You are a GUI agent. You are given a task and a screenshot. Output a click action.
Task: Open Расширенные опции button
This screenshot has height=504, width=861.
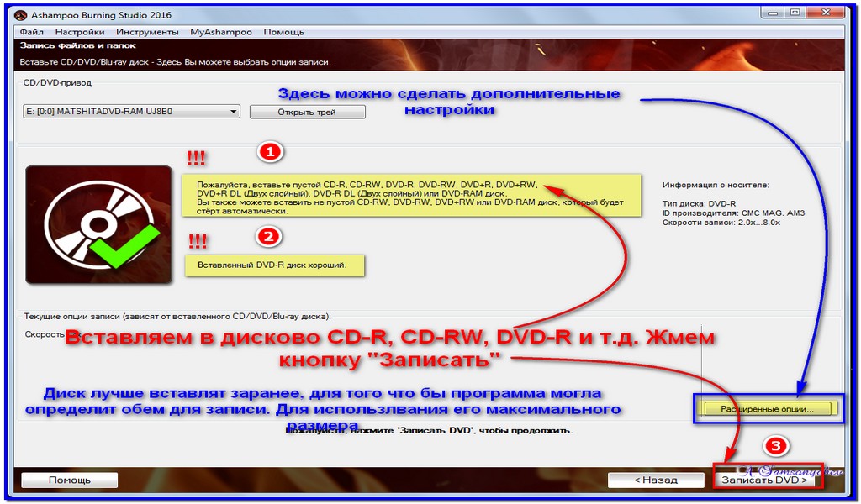[x=767, y=409]
